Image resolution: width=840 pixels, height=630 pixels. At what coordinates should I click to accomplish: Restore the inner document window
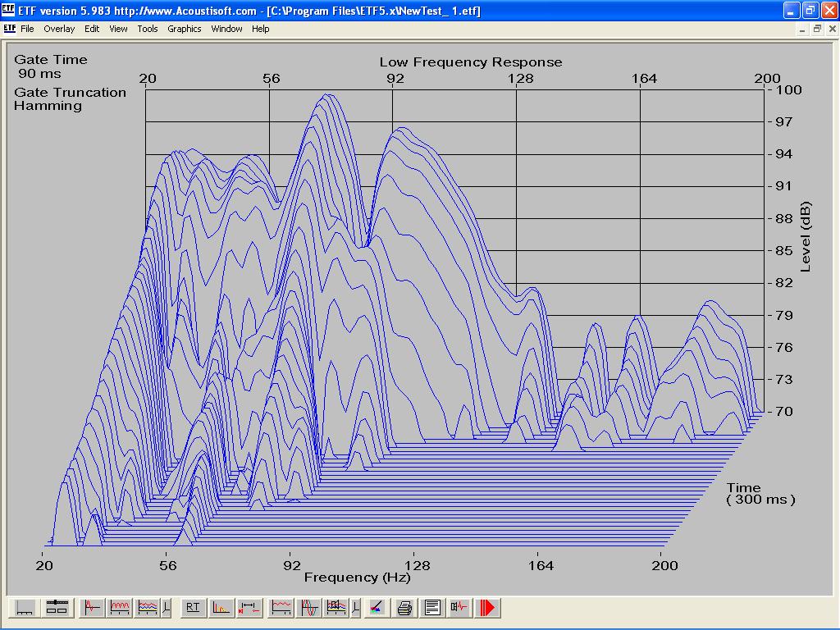coord(817,29)
